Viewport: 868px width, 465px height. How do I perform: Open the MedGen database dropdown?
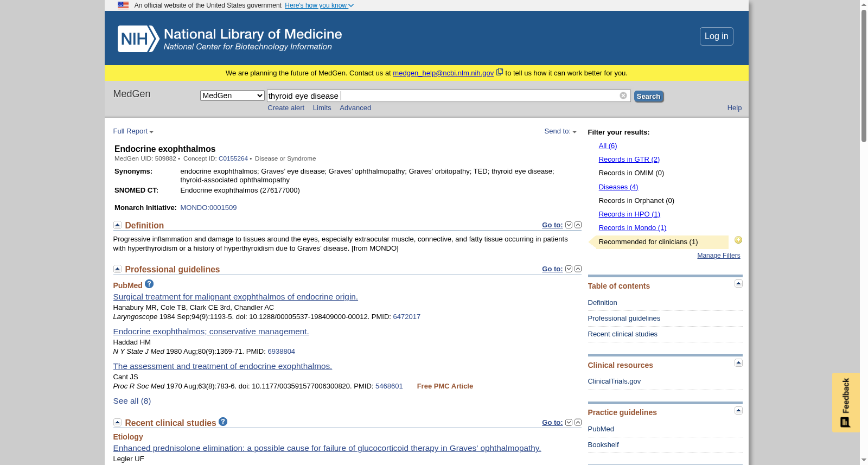click(x=232, y=95)
